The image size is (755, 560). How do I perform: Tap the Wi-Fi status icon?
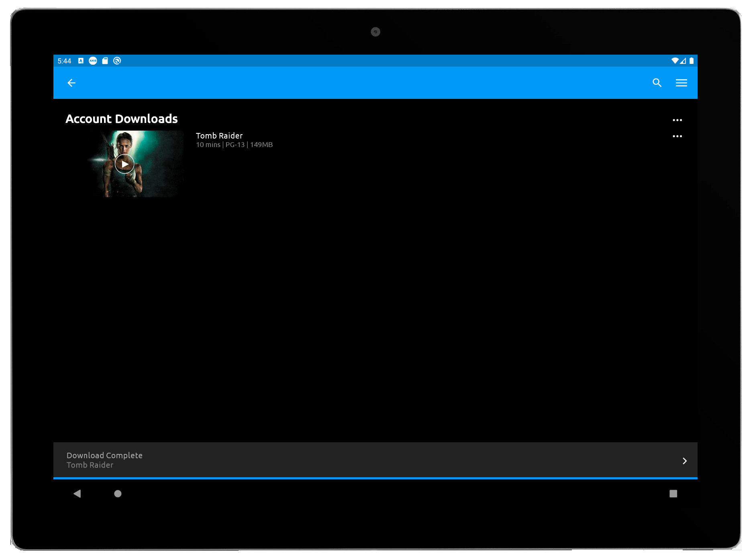click(x=675, y=61)
